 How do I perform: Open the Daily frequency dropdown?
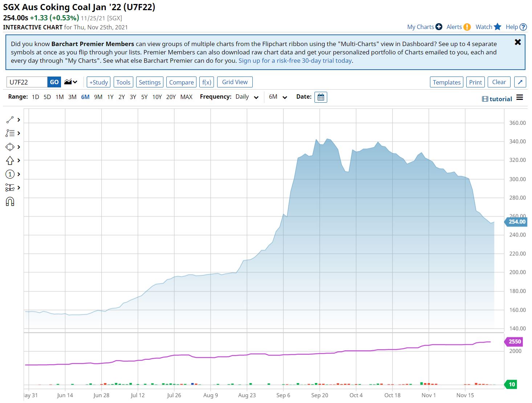click(x=247, y=97)
